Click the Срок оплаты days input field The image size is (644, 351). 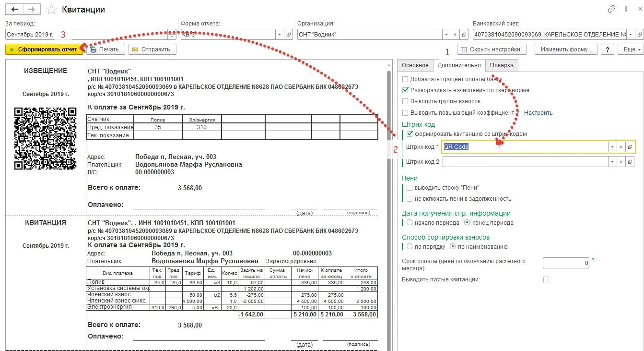tap(566, 263)
